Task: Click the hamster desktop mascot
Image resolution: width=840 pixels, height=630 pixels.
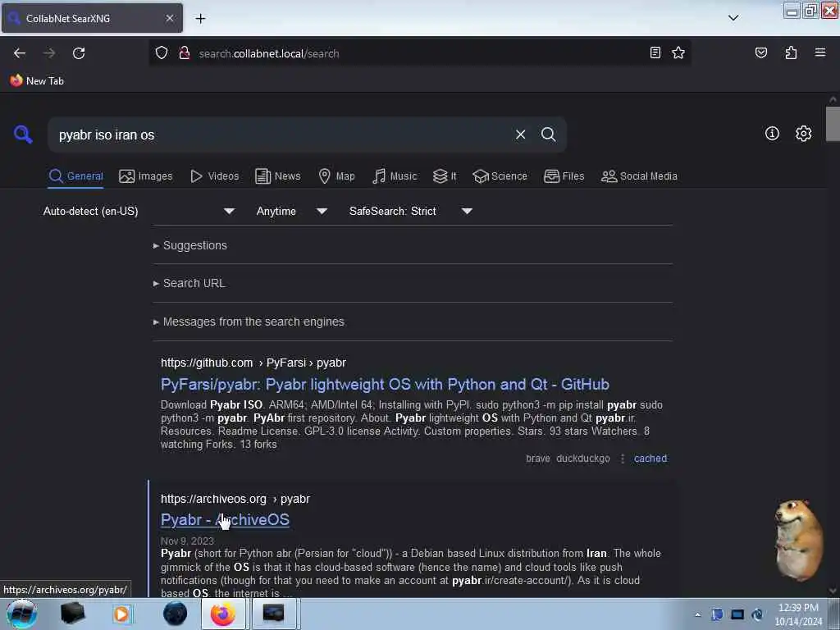Action: pyautogui.click(x=798, y=540)
